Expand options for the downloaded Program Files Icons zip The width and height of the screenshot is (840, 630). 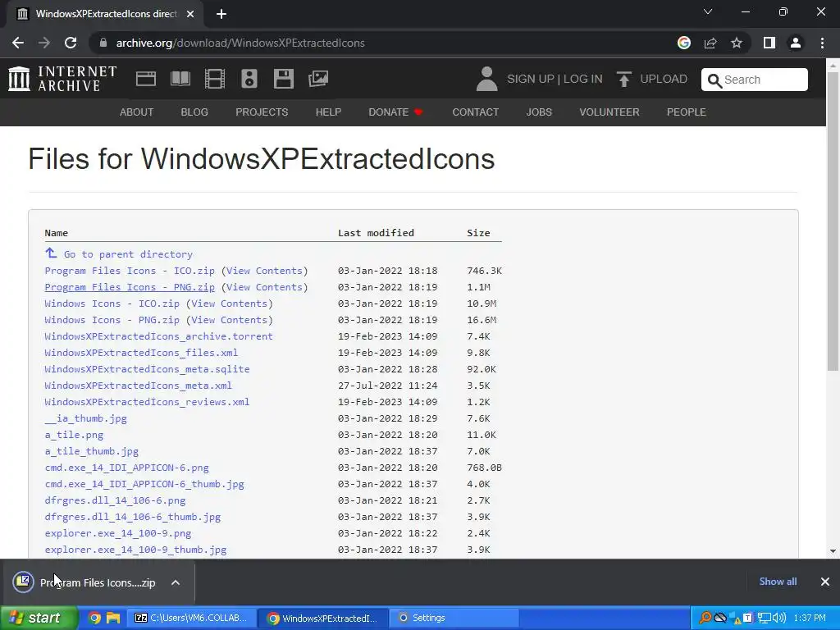point(176,582)
